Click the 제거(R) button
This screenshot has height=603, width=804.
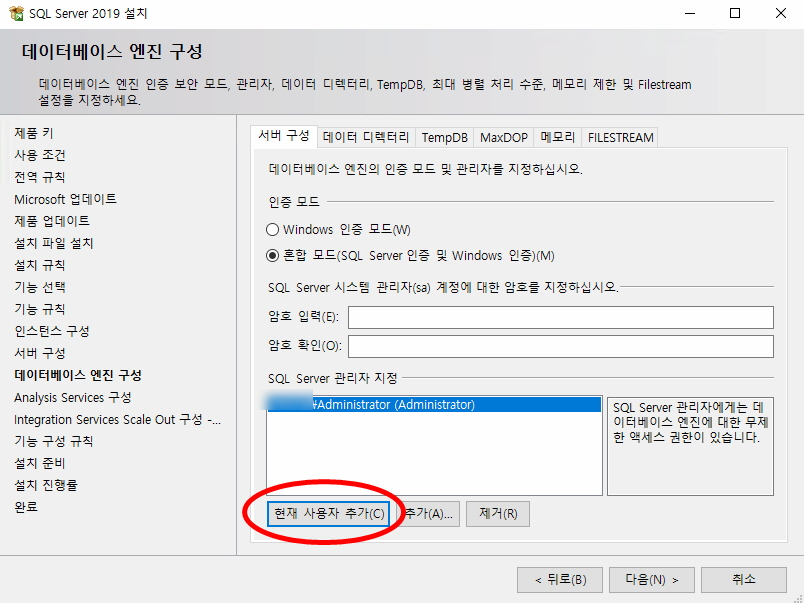click(498, 514)
